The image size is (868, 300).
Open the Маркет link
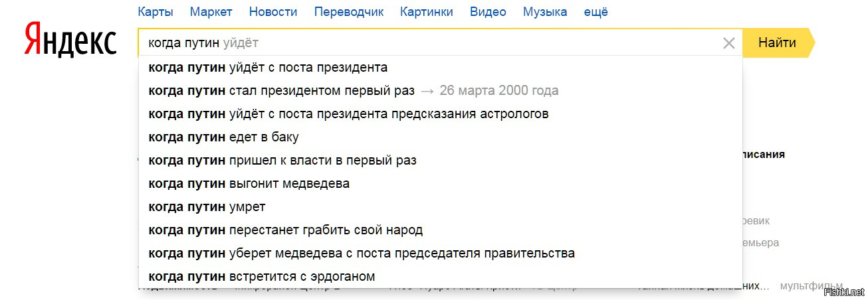[211, 11]
